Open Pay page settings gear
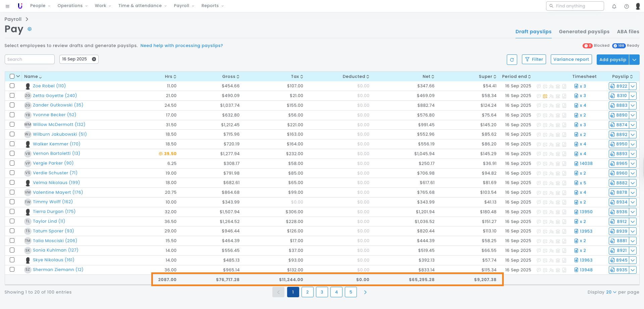 coord(30,29)
